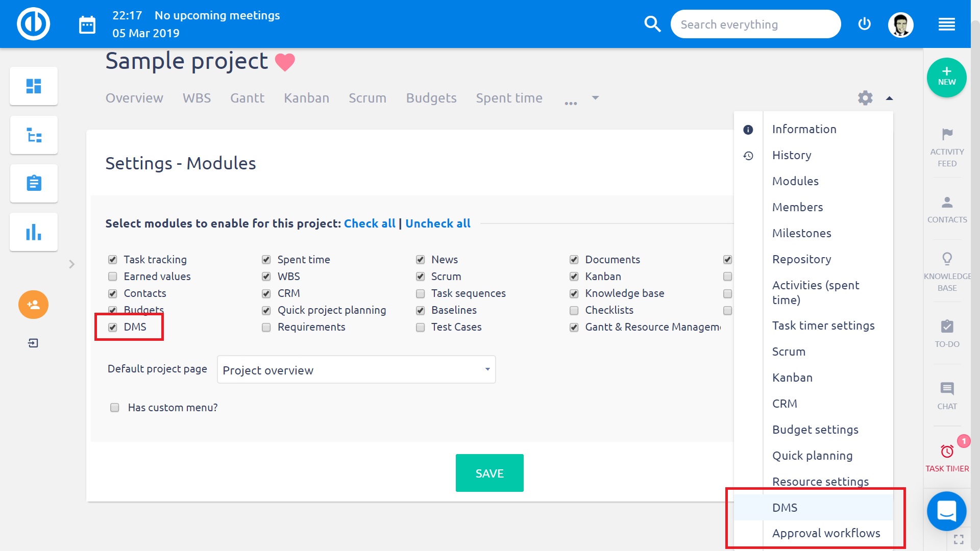Image resolution: width=980 pixels, height=551 pixels.
Task: Select Approval workflows in the settings menu
Action: 826,533
